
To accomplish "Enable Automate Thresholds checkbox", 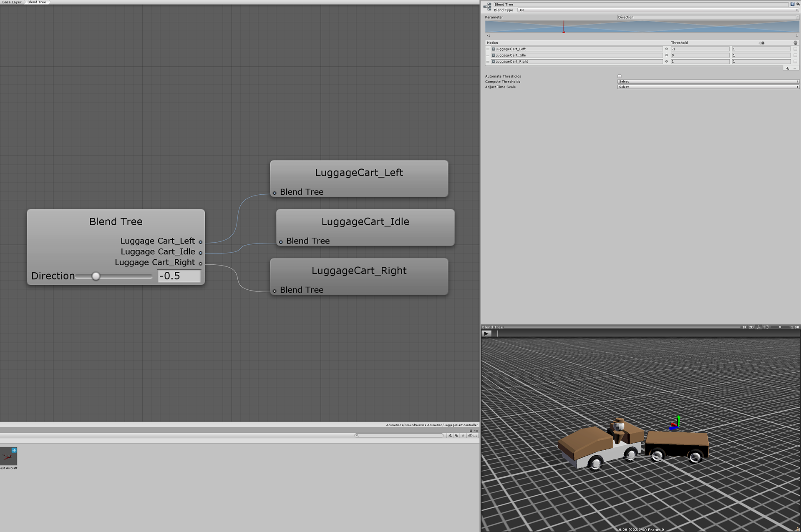I will pyautogui.click(x=620, y=76).
